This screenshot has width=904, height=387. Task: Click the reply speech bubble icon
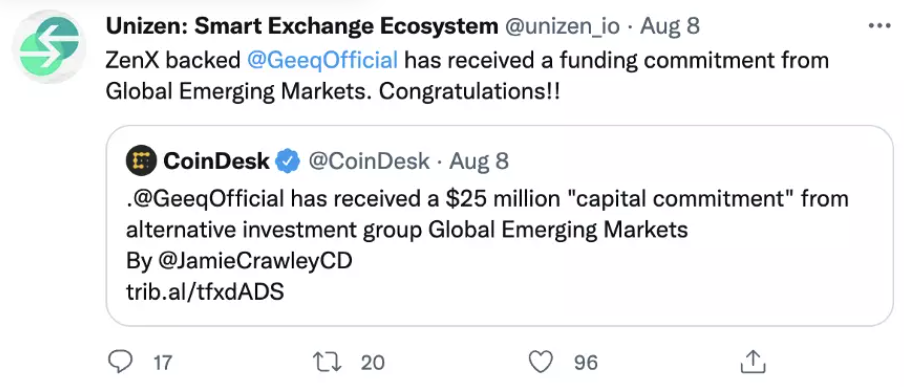[x=120, y=362]
